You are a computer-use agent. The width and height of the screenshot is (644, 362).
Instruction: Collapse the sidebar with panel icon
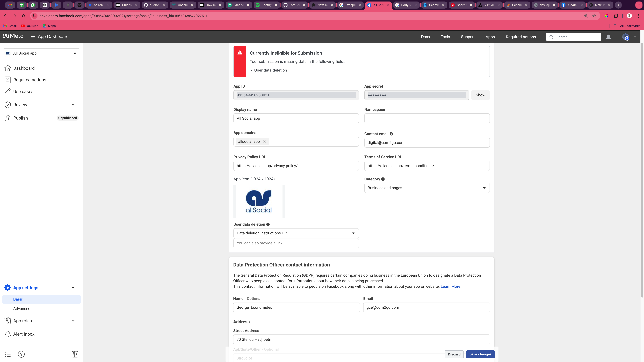click(x=75, y=354)
